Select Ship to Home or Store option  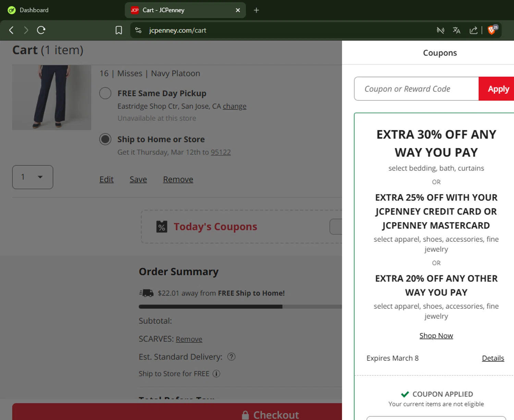click(105, 139)
